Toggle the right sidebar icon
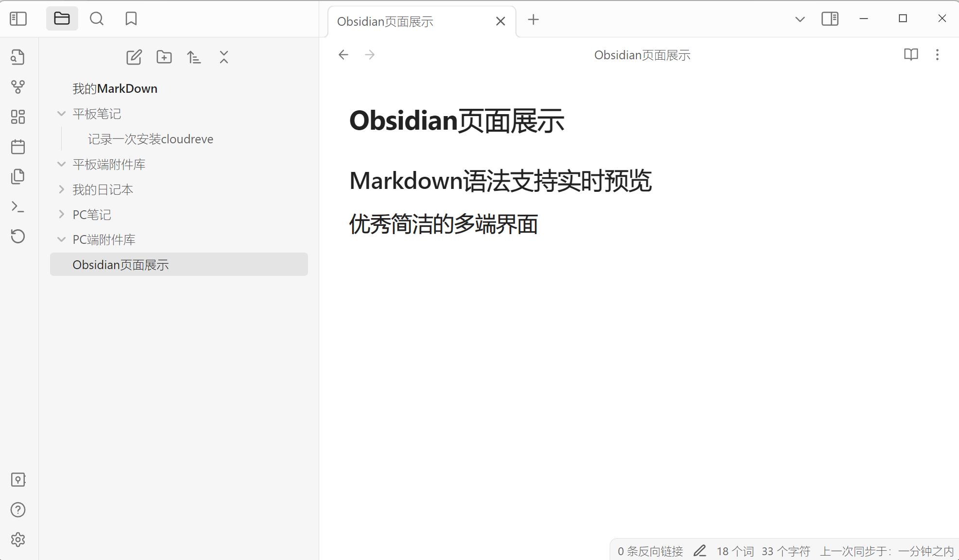The width and height of the screenshot is (959, 560). (830, 19)
